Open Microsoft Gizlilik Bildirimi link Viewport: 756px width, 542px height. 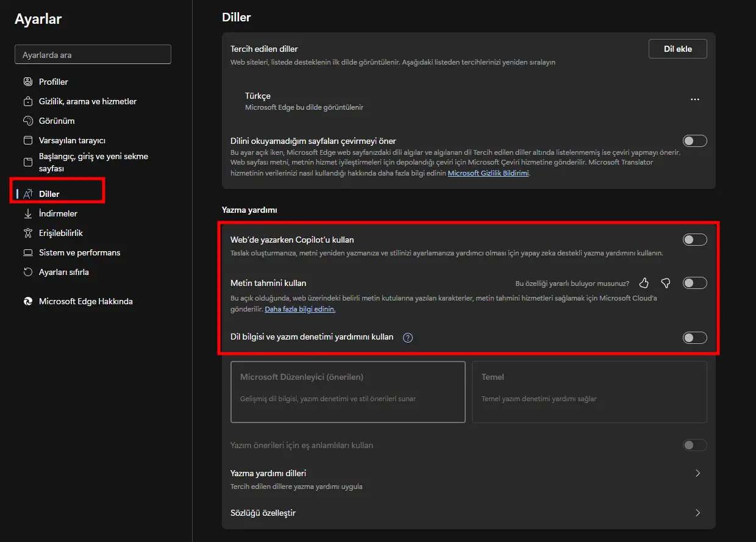(488, 173)
